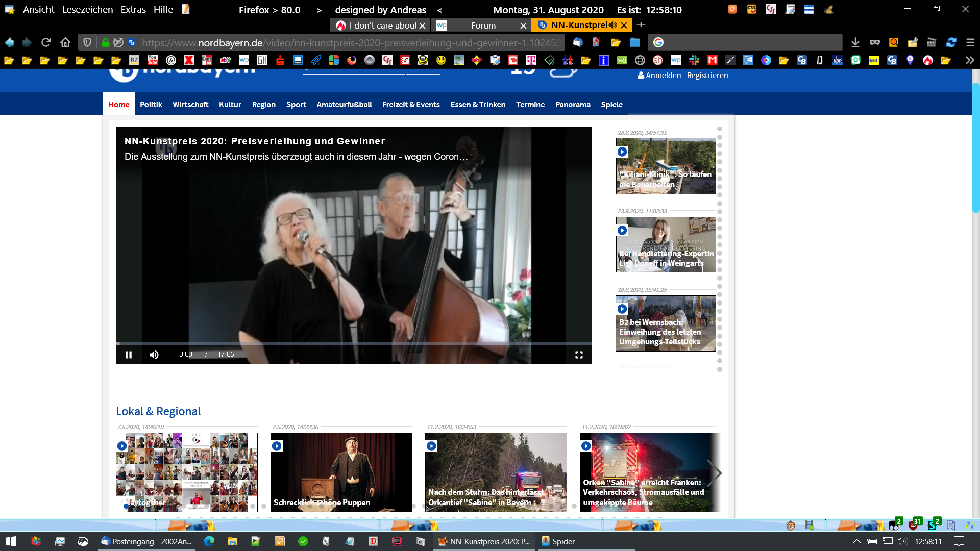Click the Anmelden link
980x551 pixels.
(x=663, y=76)
